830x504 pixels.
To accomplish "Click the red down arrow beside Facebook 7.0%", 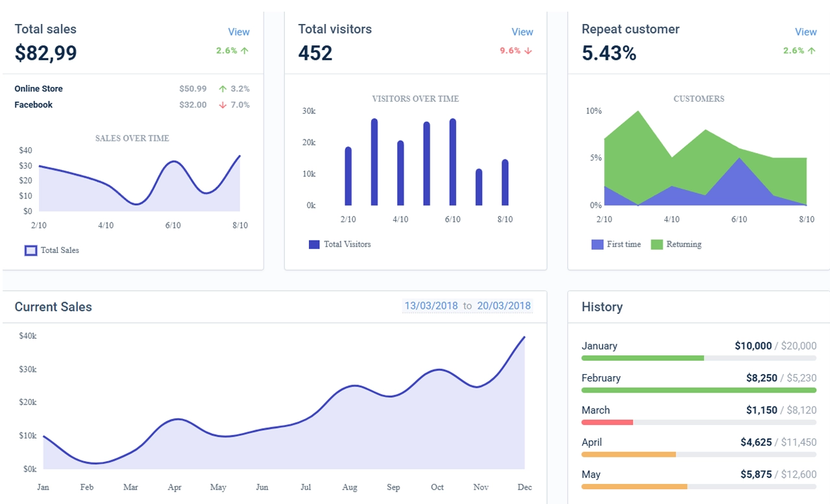I will pos(223,105).
